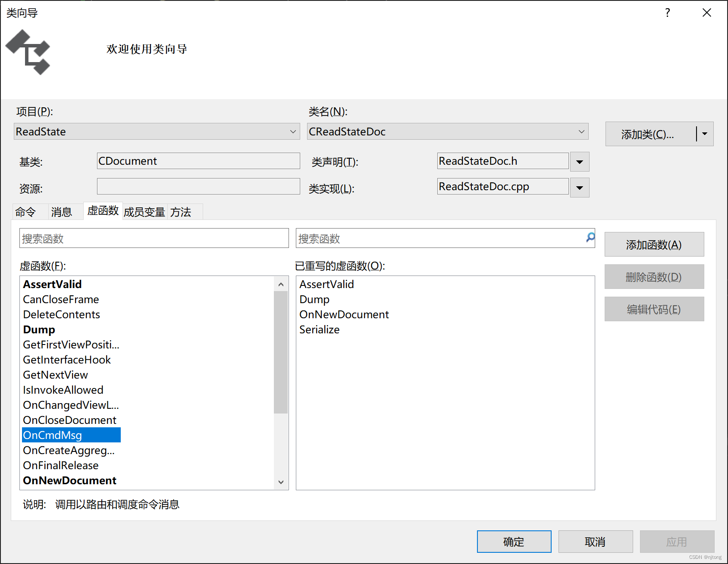Screen dimensions: 728x564
Task: Click the Help question mark icon
Action: pyautogui.click(x=667, y=13)
